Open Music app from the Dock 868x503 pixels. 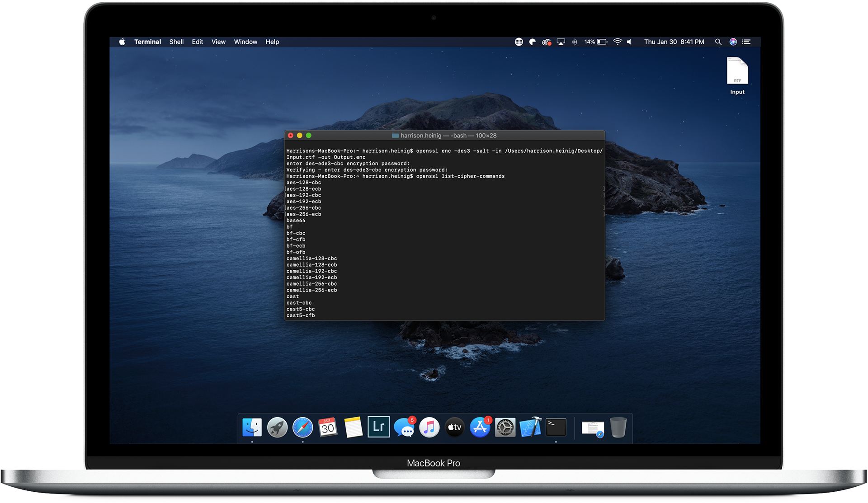429,427
